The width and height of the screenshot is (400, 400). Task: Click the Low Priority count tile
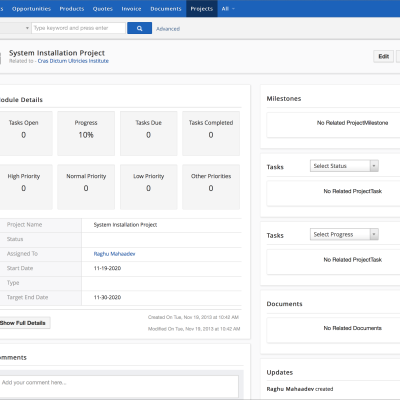149,187
